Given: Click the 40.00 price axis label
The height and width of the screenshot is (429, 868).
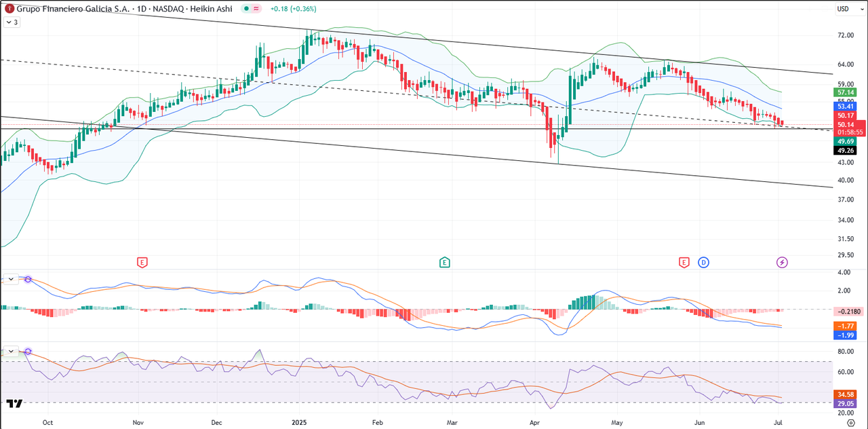Looking at the screenshot, I should (845, 181).
